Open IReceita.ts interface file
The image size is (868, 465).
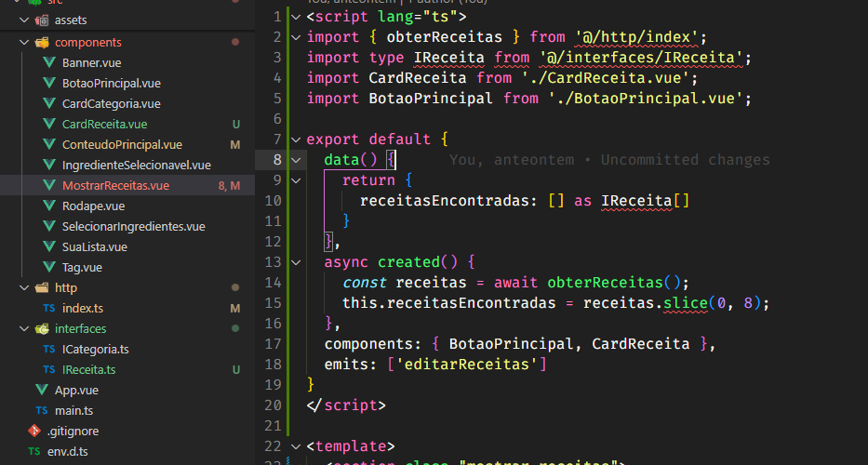(x=88, y=370)
